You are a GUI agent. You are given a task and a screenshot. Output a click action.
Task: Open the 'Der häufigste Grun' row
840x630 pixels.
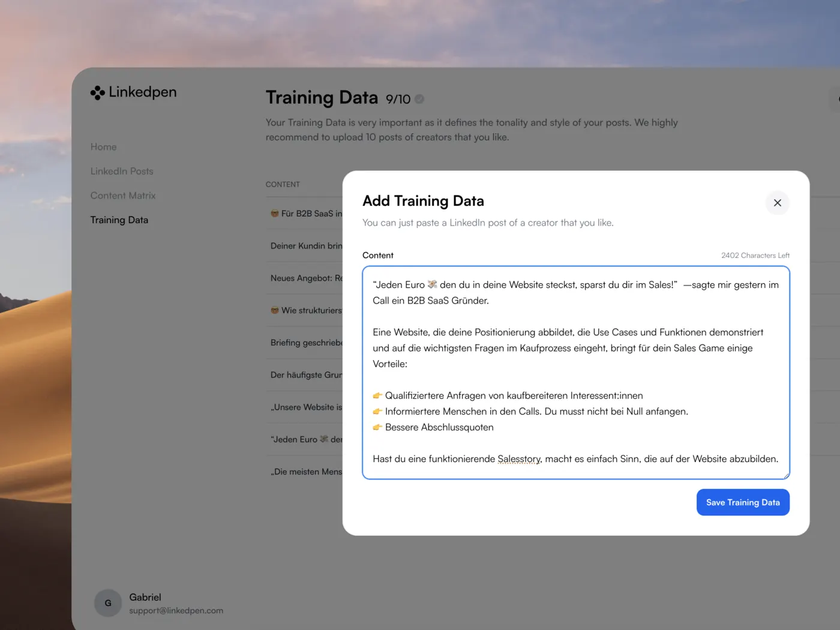click(x=304, y=375)
